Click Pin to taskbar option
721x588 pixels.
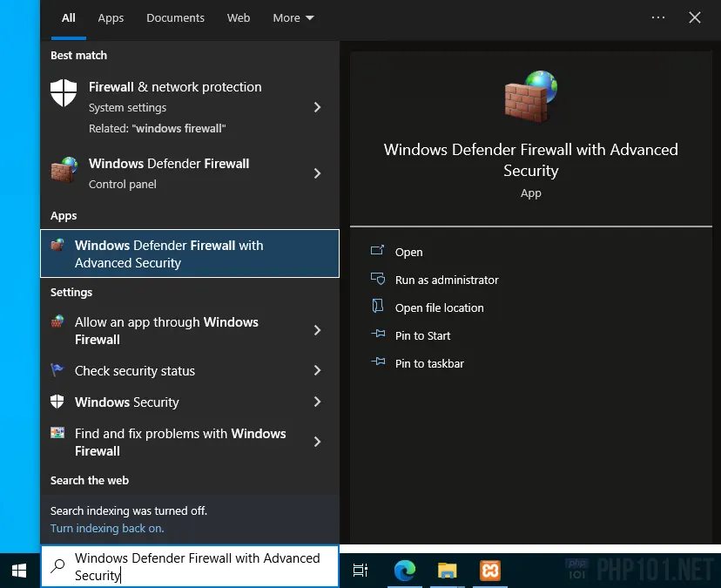pos(429,363)
